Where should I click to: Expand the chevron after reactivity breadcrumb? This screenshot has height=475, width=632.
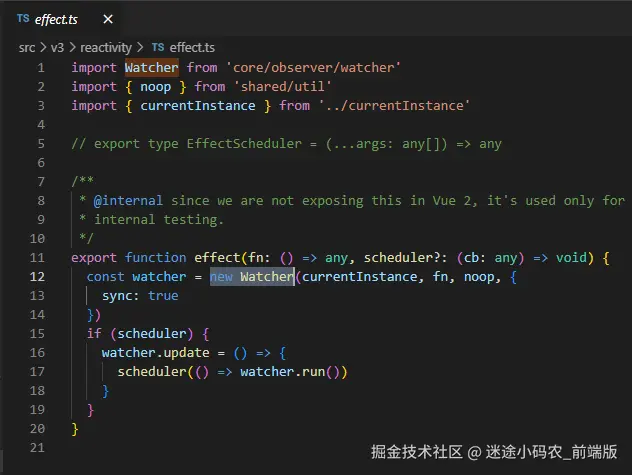139,48
